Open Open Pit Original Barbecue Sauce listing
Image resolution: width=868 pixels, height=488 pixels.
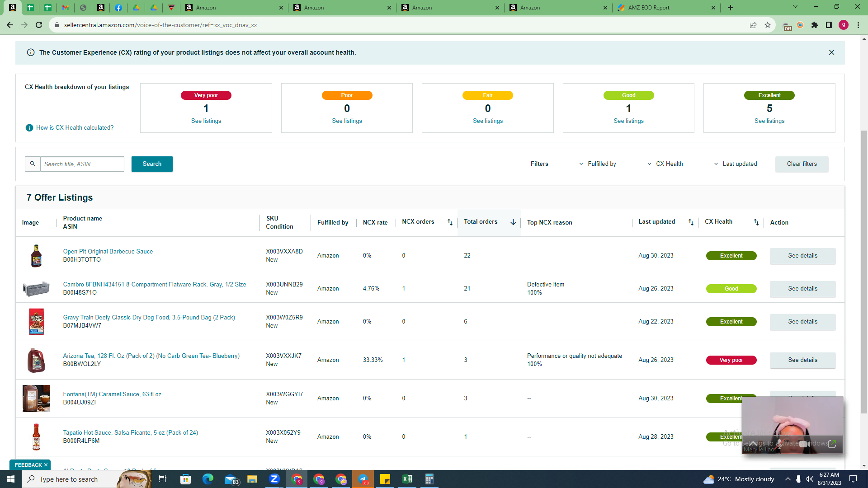coord(108,252)
